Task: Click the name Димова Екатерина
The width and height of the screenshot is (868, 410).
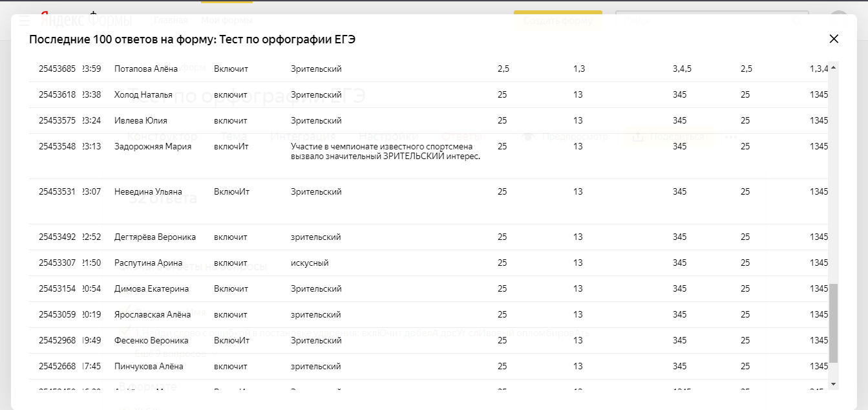Action: (x=151, y=289)
